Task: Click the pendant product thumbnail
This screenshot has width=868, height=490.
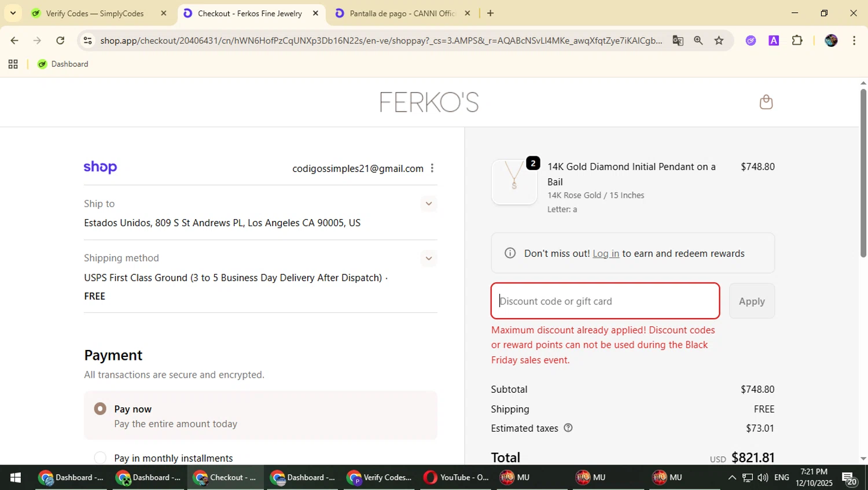Action: click(x=514, y=182)
